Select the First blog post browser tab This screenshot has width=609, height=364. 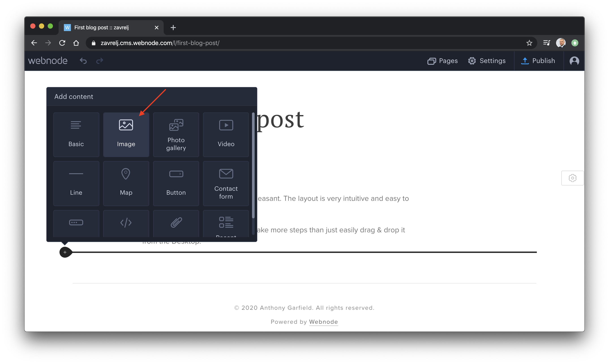(111, 28)
